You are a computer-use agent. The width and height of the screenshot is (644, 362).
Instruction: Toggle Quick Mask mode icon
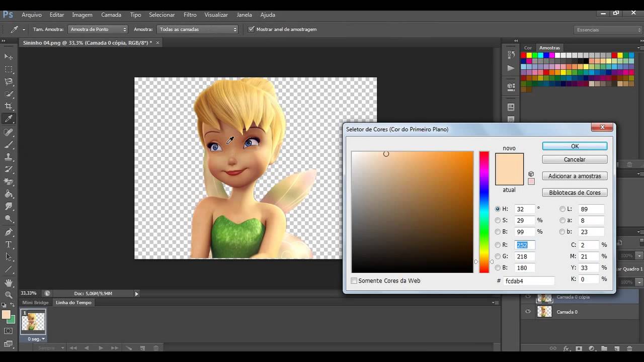[9, 331]
